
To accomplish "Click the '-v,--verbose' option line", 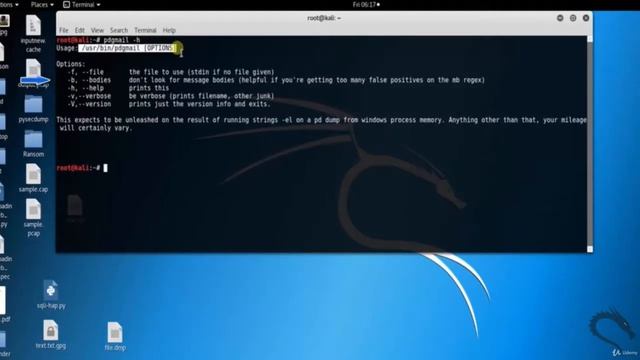I will coord(171,96).
